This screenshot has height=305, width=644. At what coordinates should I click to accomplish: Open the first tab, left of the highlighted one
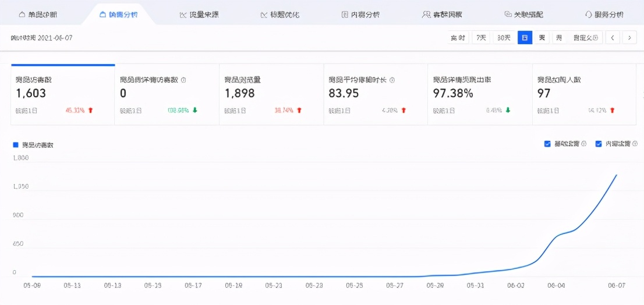pyautogui.click(x=38, y=15)
